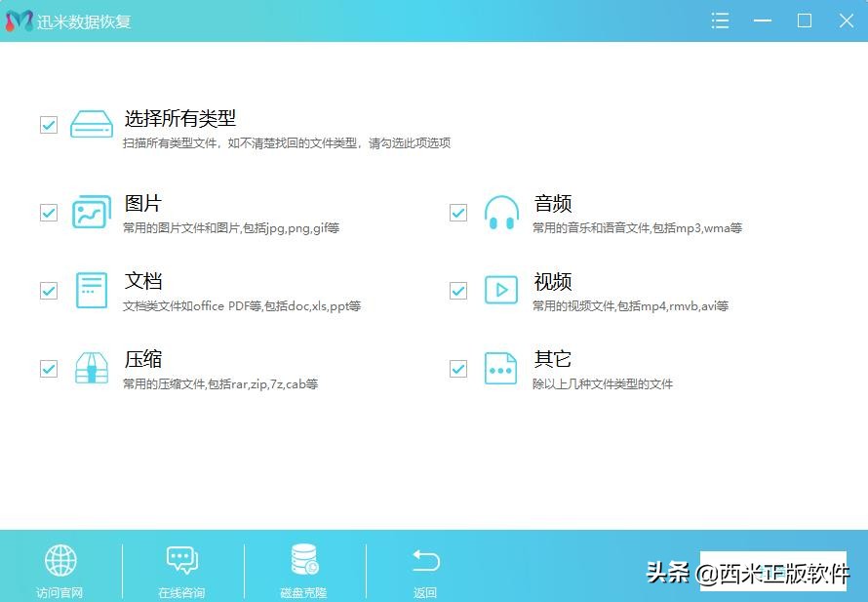Select the 磁盘克隆 disk clone icon
The width and height of the screenshot is (868, 602).
(303, 559)
